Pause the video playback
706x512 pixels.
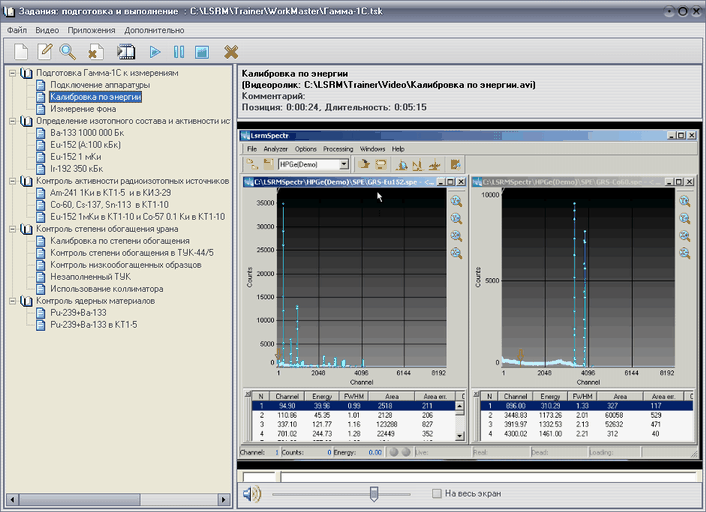click(179, 51)
